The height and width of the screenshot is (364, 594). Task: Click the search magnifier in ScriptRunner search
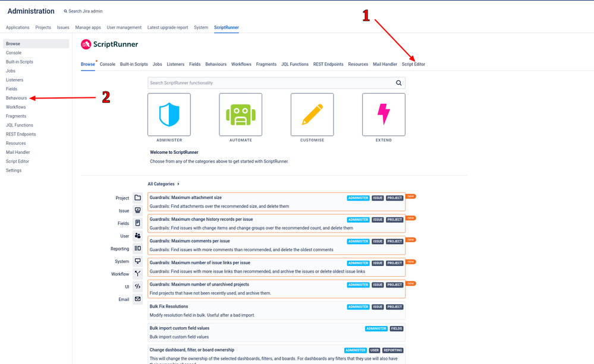pos(398,83)
